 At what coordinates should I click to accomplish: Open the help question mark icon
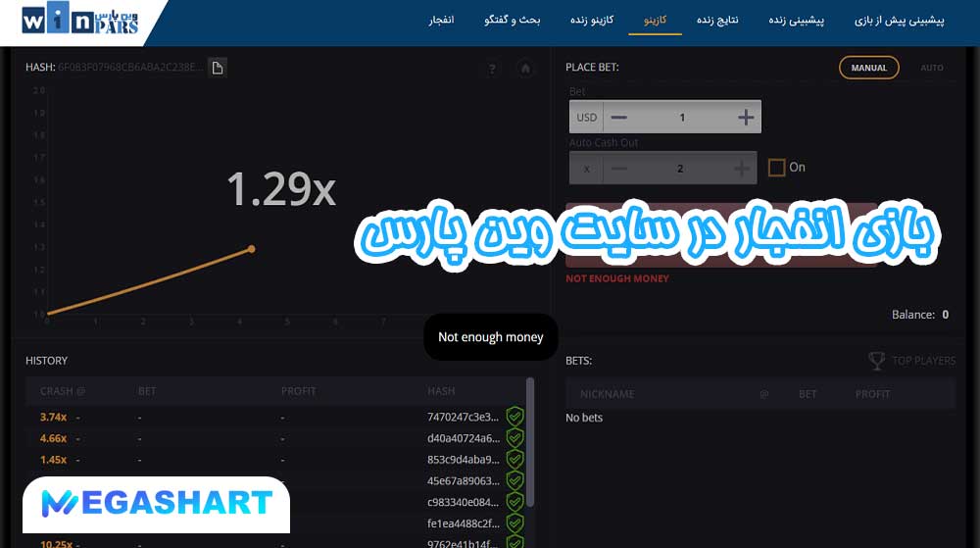(x=493, y=68)
